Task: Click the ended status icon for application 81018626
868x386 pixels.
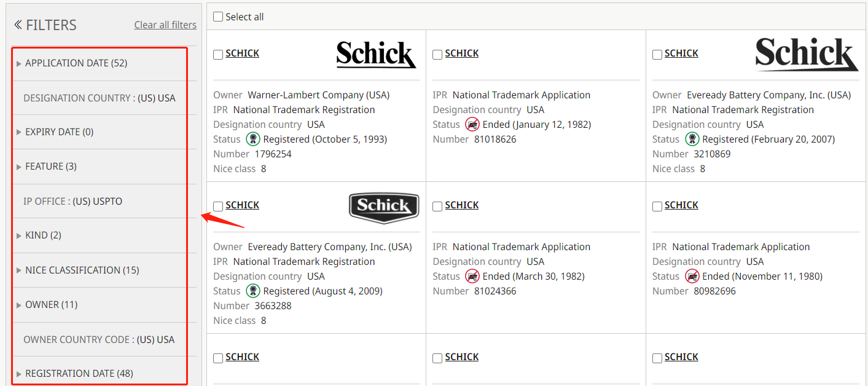Action: [472, 124]
